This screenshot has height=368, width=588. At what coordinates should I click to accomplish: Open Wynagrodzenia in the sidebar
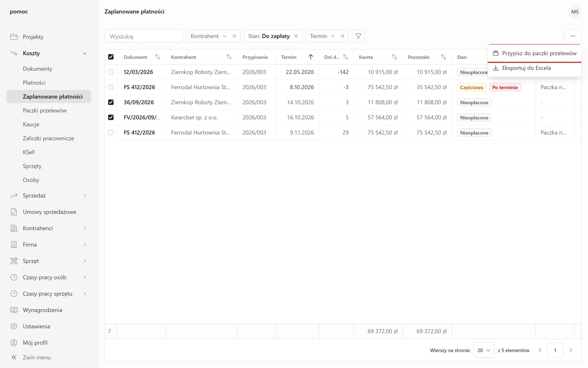tap(49, 310)
